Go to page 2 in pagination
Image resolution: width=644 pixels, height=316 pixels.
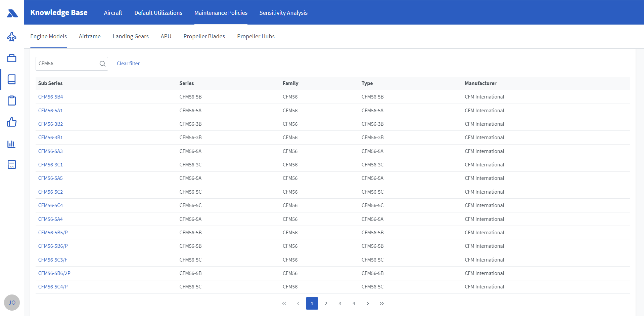tap(326, 304)
